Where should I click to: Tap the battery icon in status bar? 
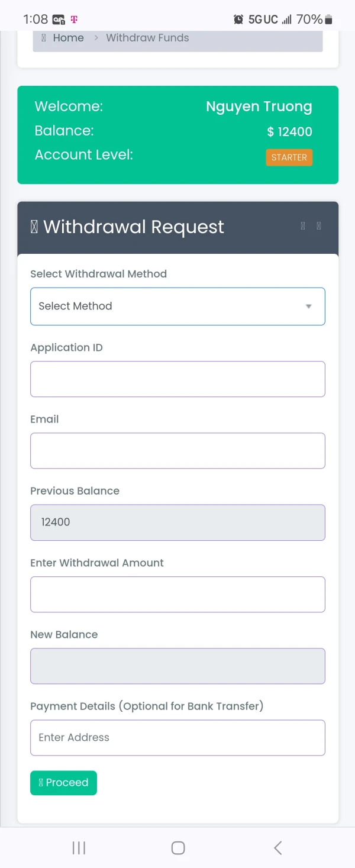(x=329, y=20)
